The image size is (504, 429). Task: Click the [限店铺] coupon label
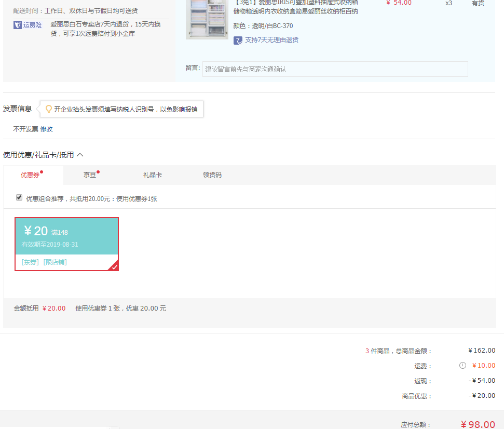pyautogui.click(x=55, y=262)
